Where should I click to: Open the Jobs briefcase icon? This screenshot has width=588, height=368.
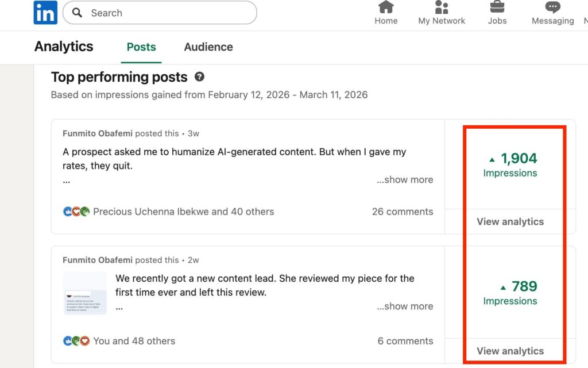click(x=497, y=7)
